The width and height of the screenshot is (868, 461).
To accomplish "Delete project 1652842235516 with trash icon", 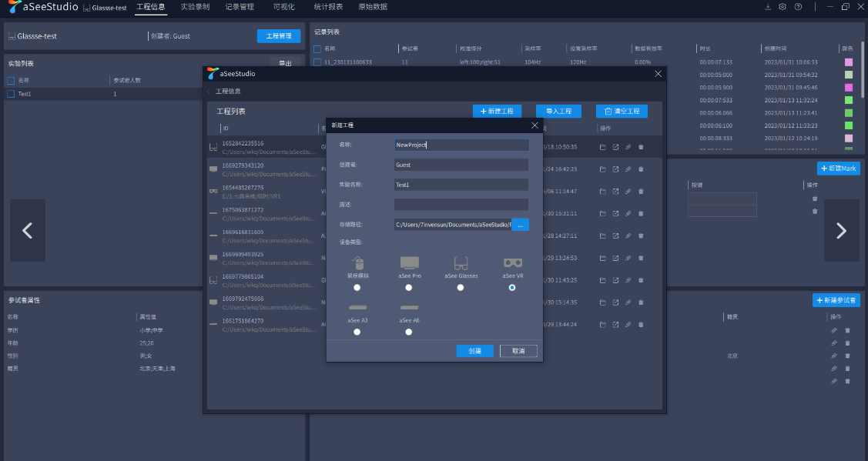I will [x=641, y=147].
